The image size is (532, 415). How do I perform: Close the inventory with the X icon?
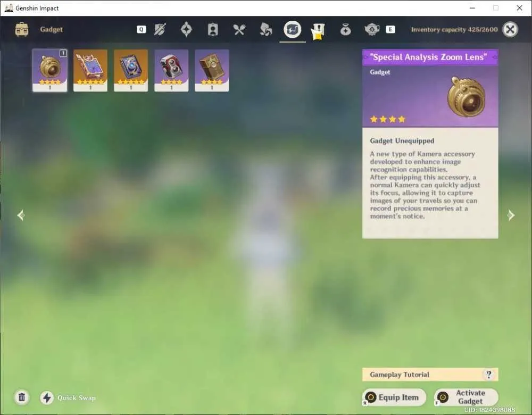tap(510, 29)
